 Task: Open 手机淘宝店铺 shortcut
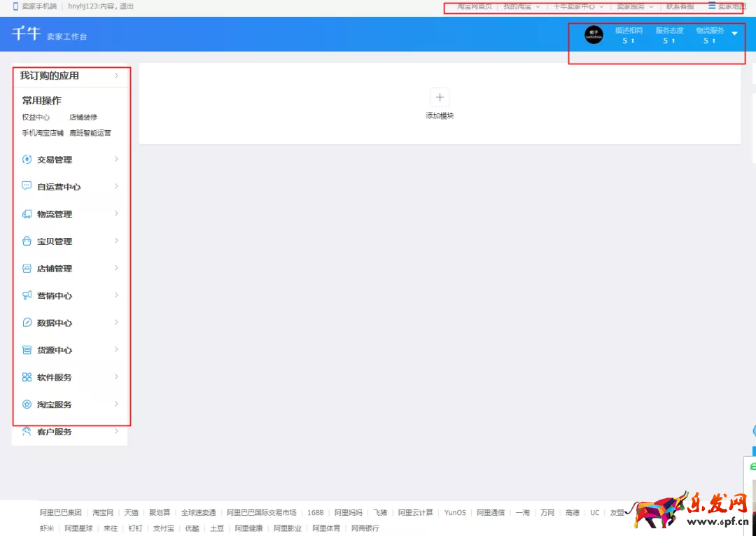click(x=43, y=133)
